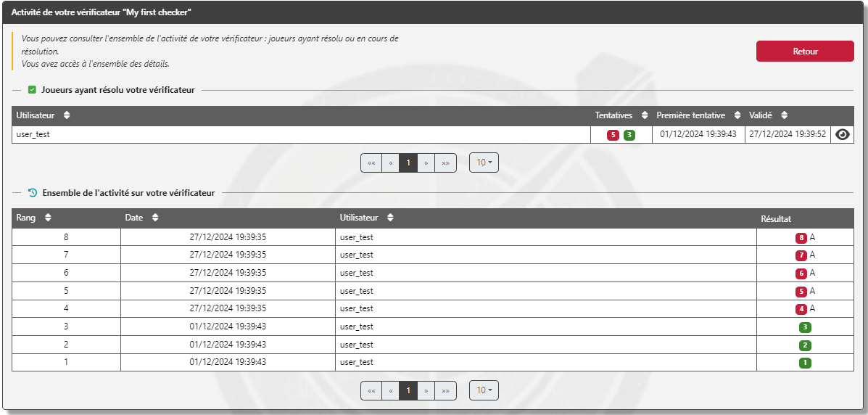Go to last page in bottom paginator
Viewport: 868px width, 415px height.
446,390
